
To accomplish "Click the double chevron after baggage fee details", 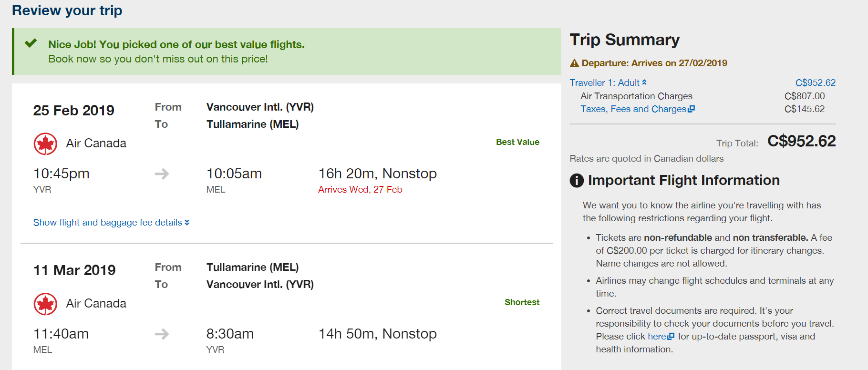I will 187,223.
